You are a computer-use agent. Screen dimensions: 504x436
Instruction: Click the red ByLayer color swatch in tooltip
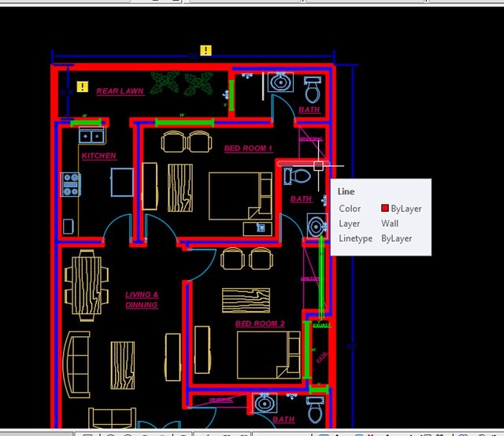385,209
